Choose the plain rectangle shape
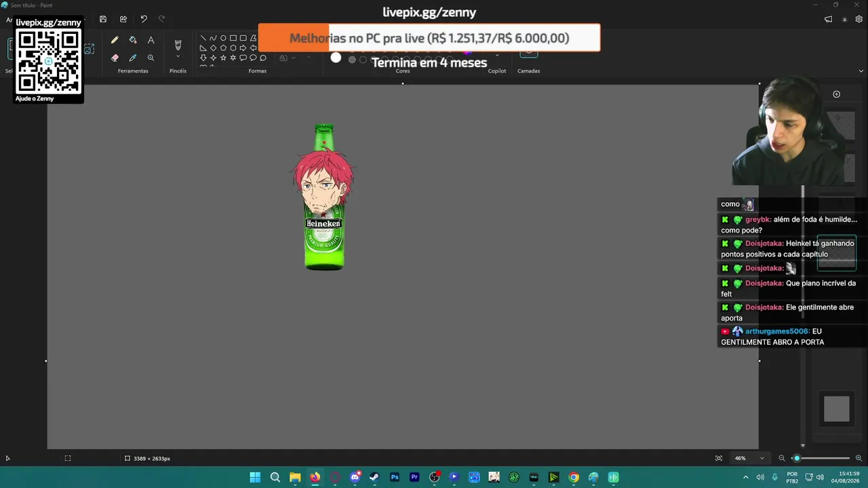This screenshot has height=488, width=868. click(x=233, y=38)
